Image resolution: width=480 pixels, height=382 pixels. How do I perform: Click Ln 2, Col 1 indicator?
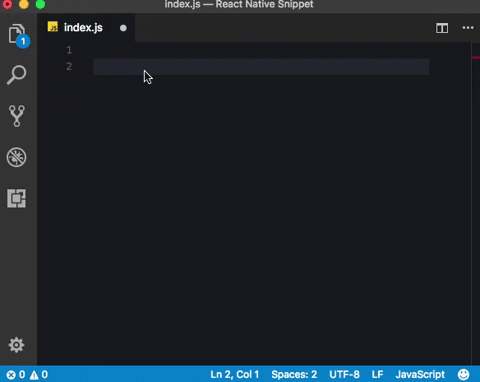pos(234,375)
